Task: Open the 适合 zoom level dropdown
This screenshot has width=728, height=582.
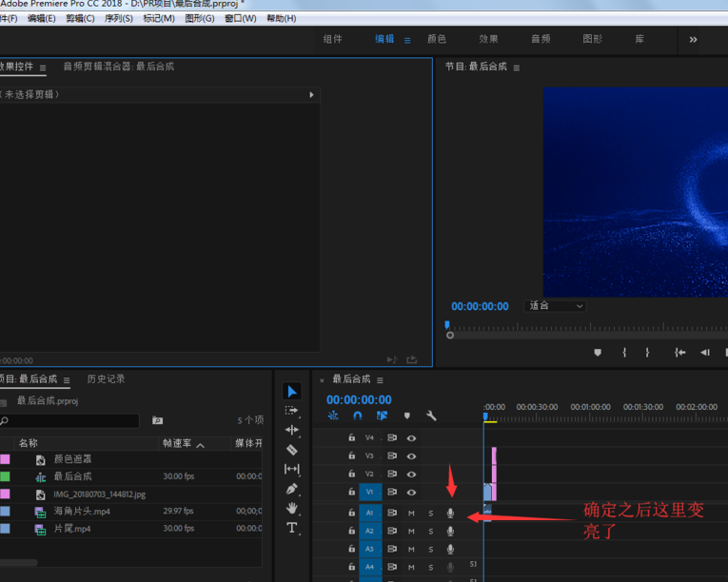Action: (556, 306)
